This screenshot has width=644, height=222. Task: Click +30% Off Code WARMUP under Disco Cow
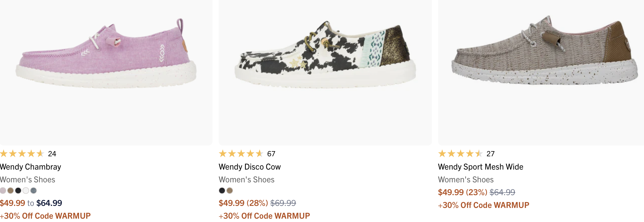coord(264,216)
